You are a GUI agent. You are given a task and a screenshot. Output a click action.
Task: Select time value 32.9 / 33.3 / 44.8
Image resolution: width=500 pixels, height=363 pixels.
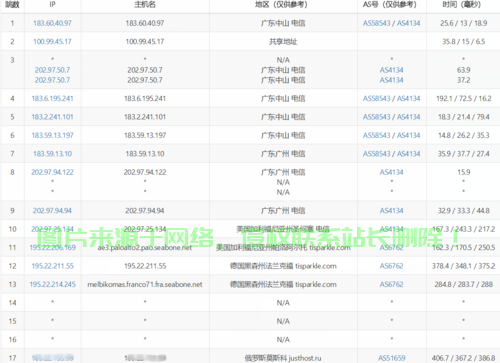(x=463, y=210)
